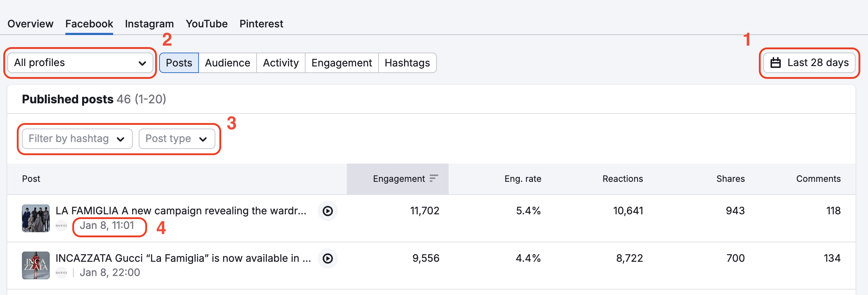This screenshot has height=295, width=868.
Task: Click the video play icon on INCAZZATA post
Action: 328,258
